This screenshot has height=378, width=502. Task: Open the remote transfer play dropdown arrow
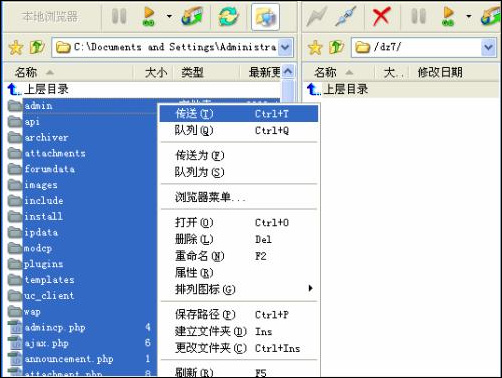469,16
